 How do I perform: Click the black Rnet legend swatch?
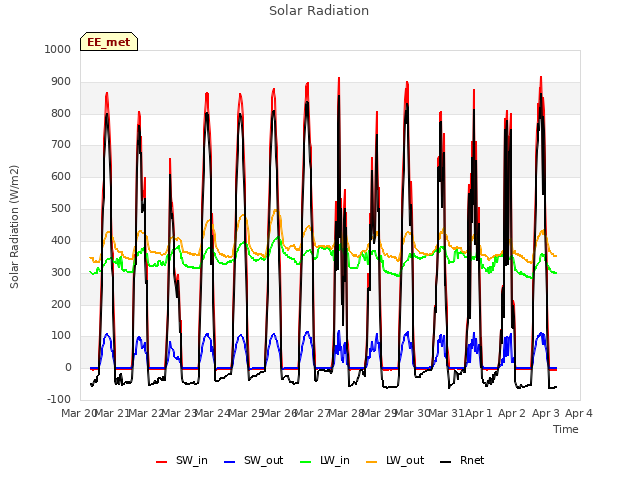point(446,462)
